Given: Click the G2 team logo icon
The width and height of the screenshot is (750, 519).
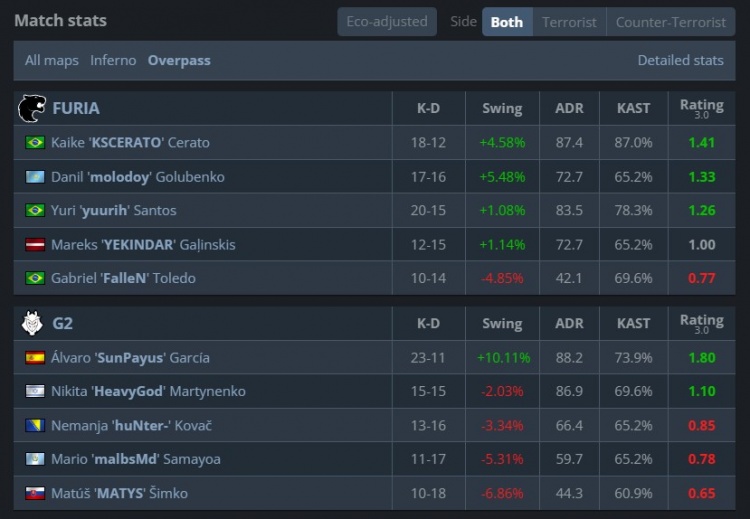Looking at the screenshot, I should (32, 323).
